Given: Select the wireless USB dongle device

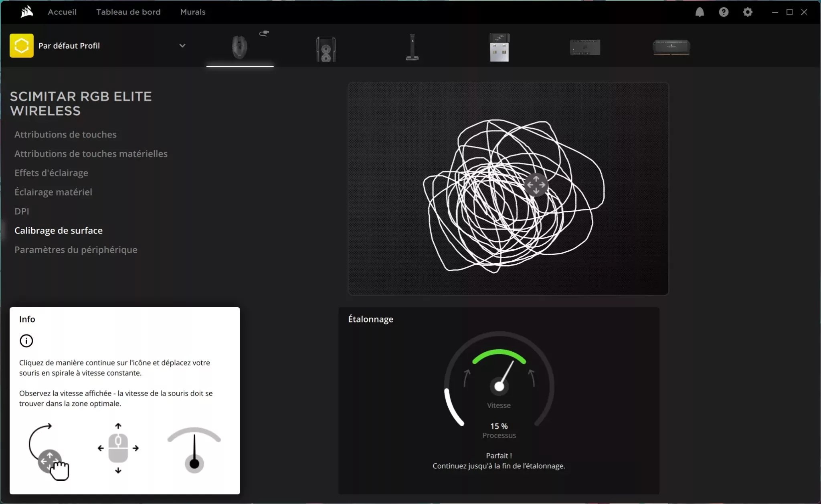Looking at the screenshot, I should point(499,47).
